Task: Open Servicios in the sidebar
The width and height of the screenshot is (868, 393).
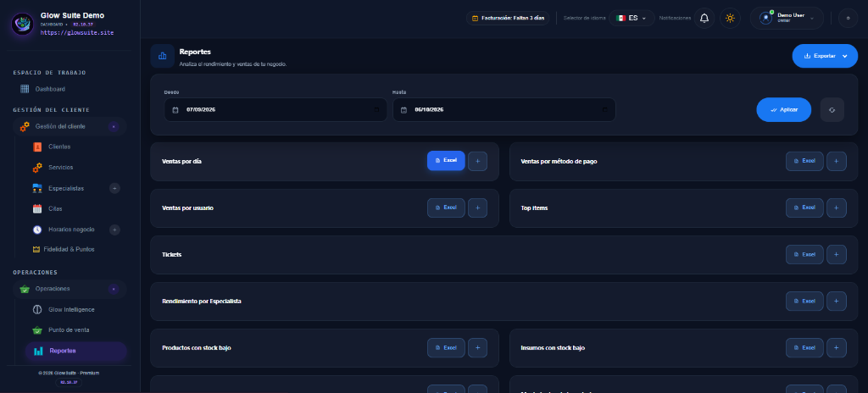Action: (x=60, y=167)
